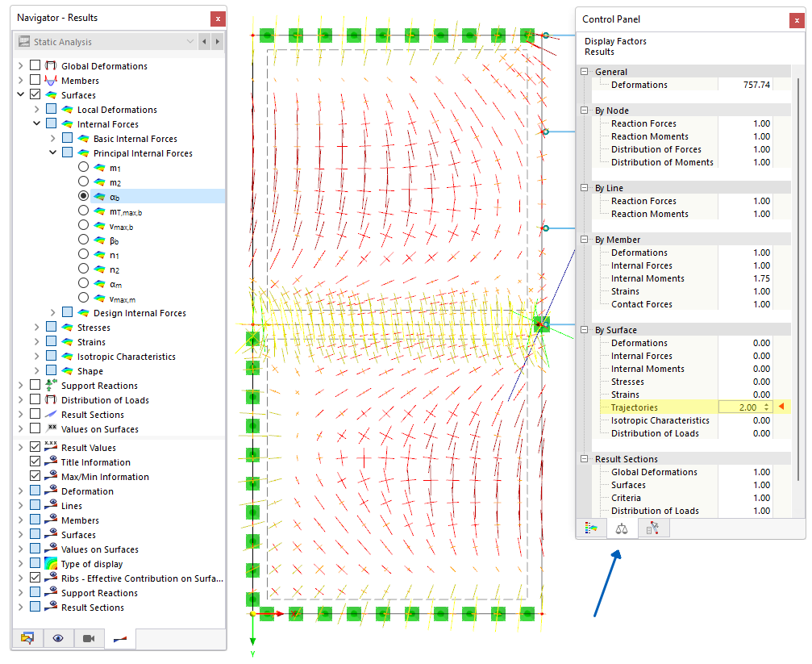This screenshot has width=812, height=664.
Task: Increase Trajectories factor with up spinner
Action: [x=766, y=405]
